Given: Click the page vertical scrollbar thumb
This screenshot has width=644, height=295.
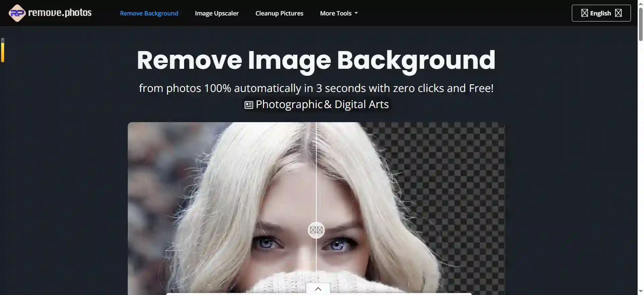Looking at the screenshot, I should (x=641, y=24).
